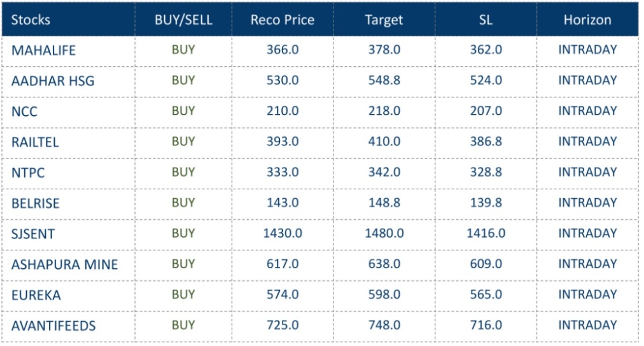
Task: Click the Reco Price header
Action: coord(282,20)
